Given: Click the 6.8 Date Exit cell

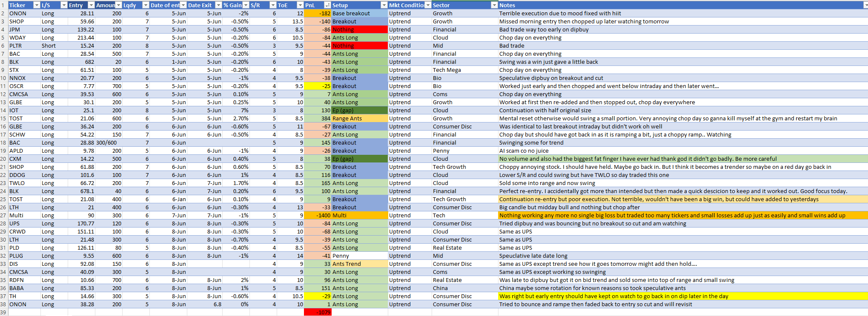Looking at the screenshot, I should pyautogui.click(x=205, y=304).
